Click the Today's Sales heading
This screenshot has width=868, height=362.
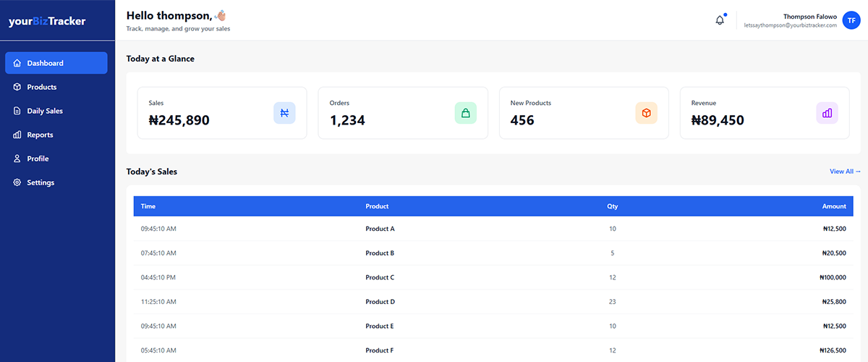152,172
